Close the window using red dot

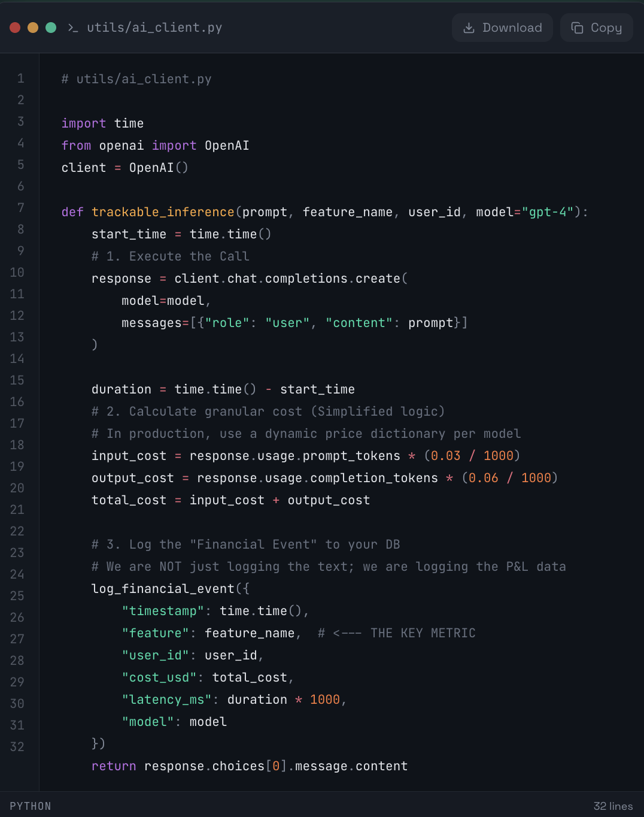(16, 28)
